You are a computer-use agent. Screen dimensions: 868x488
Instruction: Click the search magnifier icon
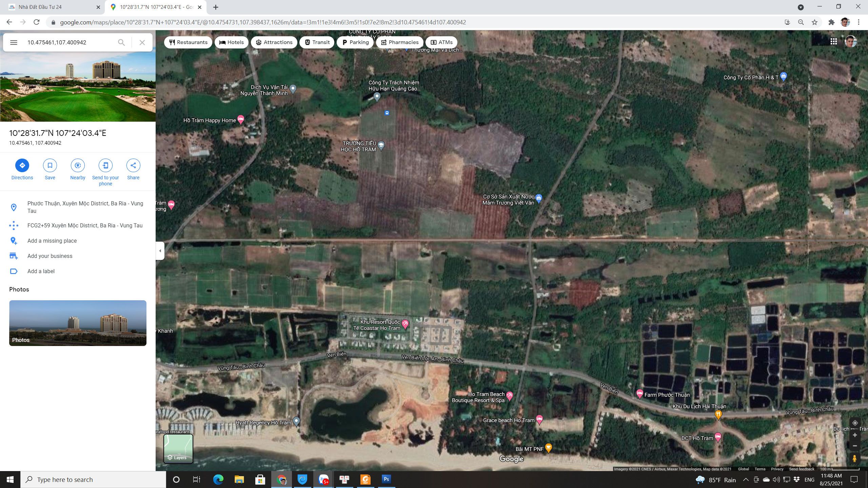pyautogui.click(x=121, y=42)
